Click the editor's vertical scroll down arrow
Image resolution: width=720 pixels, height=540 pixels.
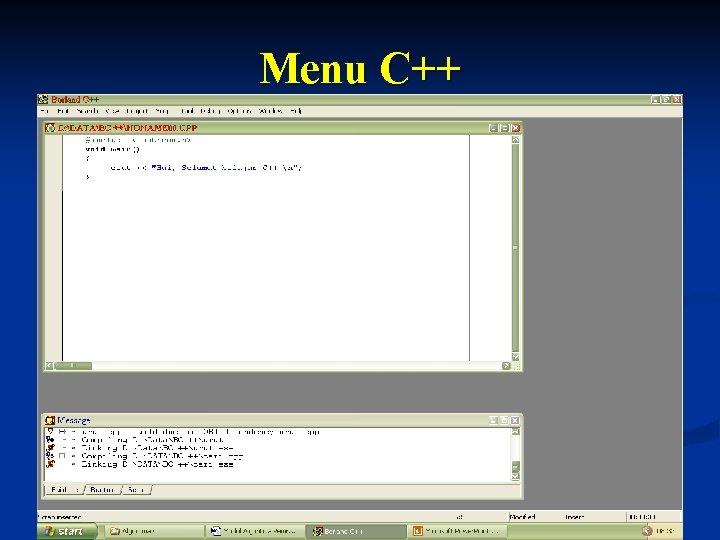coord(515,357)
